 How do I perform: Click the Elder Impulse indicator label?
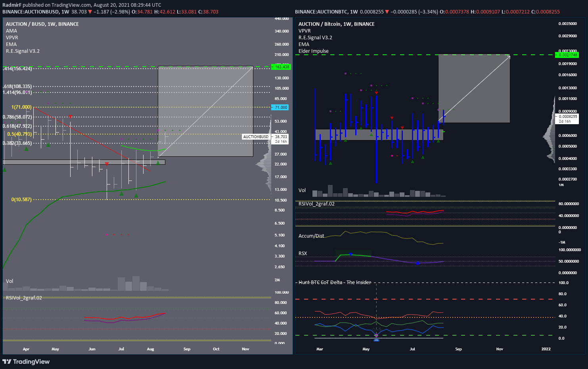pyautogui.click(x=313, y=51)
